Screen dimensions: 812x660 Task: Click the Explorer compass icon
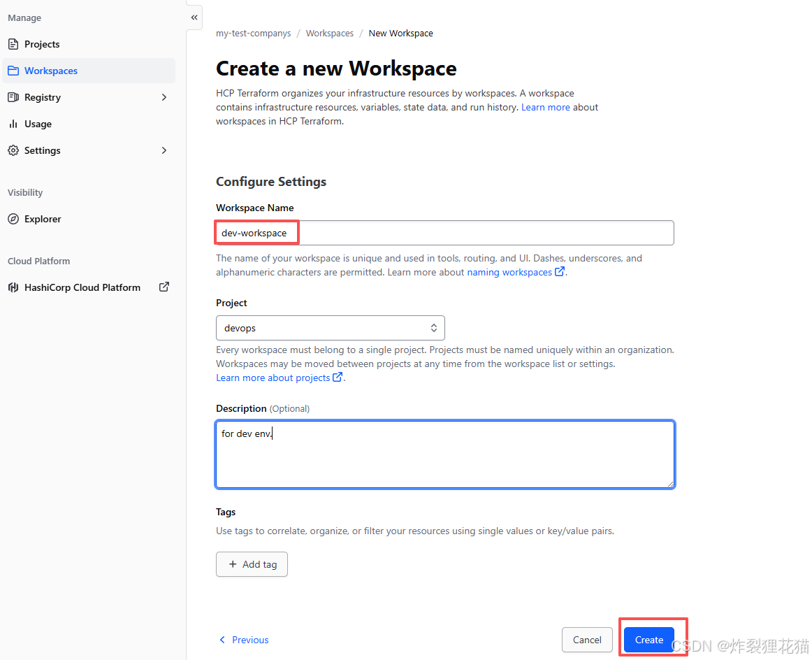pyautogui.click(x=13, y=219)
